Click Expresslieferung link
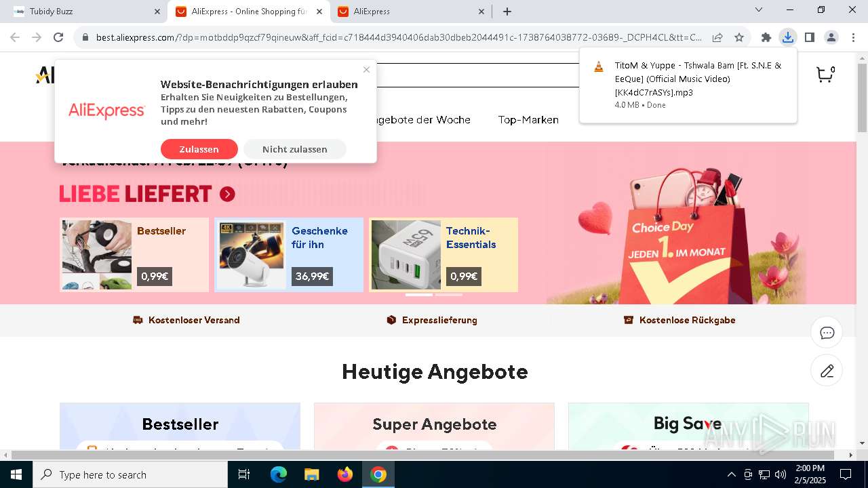 coord(432,320)
